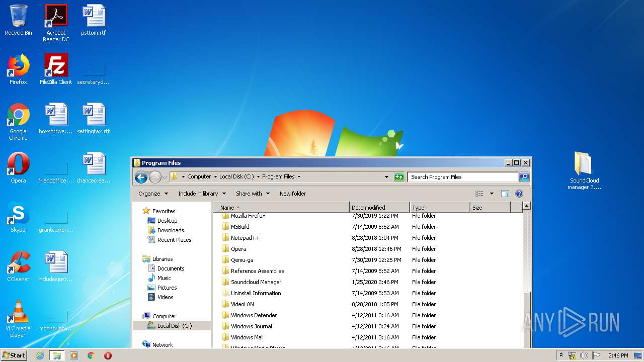This screenshot has width=644, height=362.
Task: Select the VideoLAN folder row
Action: pyautogui.click(x=368, y=304)
